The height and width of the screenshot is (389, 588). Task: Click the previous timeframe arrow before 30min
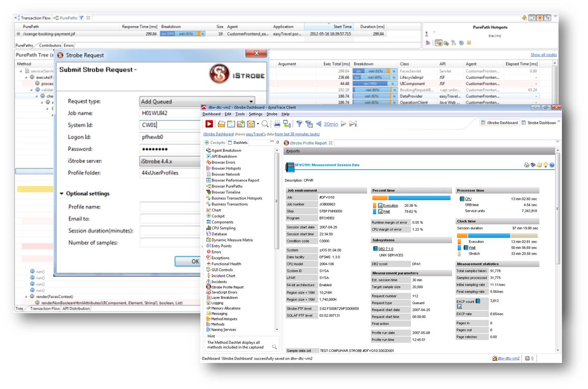click(x=319, y=124)
